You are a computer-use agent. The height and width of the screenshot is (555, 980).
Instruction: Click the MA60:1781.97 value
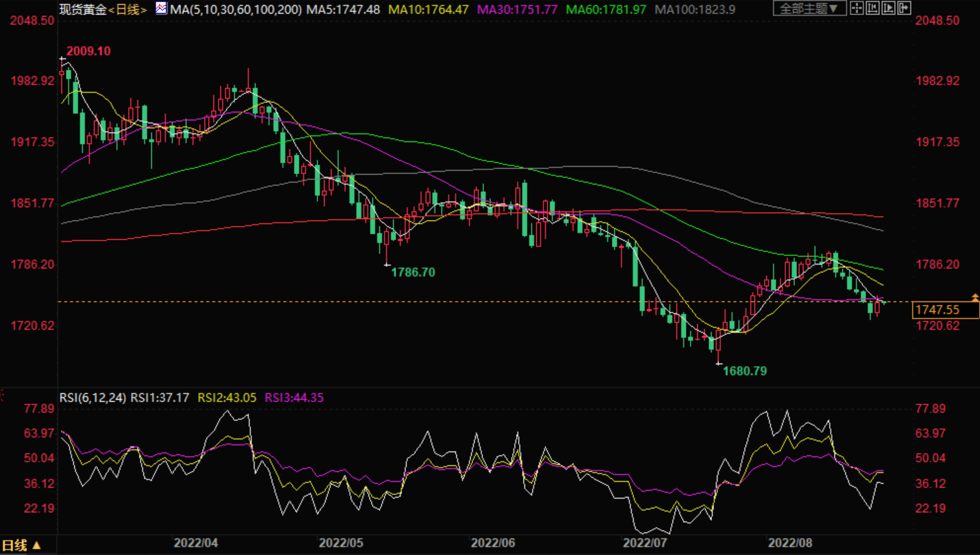tap(606, 9)
